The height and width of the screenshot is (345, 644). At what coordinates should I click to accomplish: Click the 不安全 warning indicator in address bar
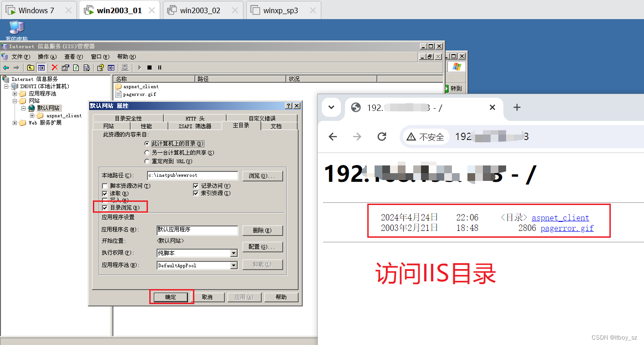click(x=426, y=137)
